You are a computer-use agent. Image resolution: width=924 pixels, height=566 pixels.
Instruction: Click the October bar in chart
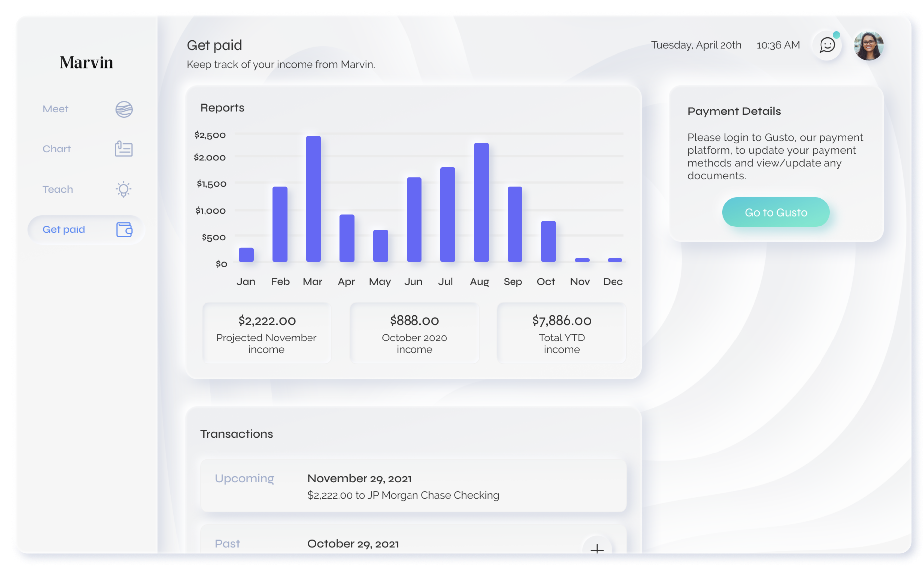point(548,241)
